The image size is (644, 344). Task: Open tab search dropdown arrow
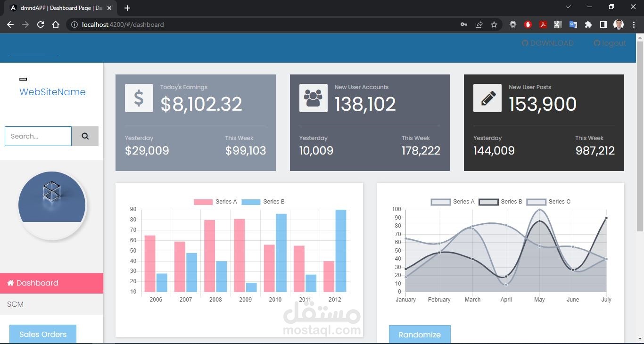click(x=568, y=7)
